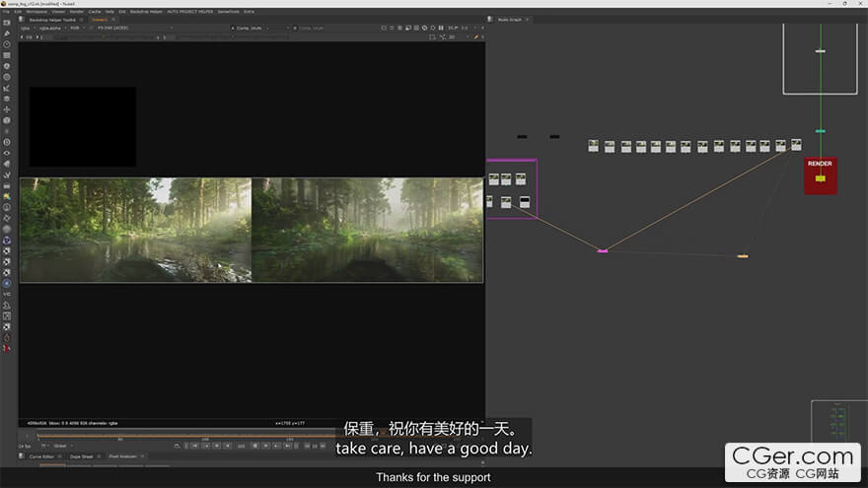Expand the RGB display channel dropdown
The width and height of the screenshot is (868, 488).
coord(78,28)
